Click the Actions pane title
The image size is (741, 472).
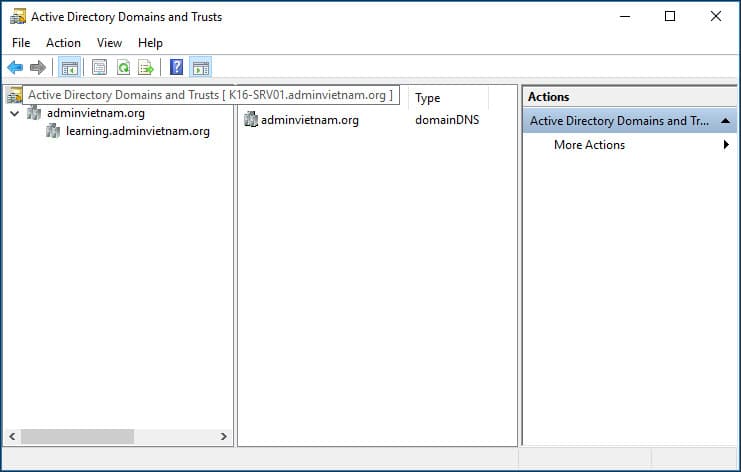(x=549, y=97)
